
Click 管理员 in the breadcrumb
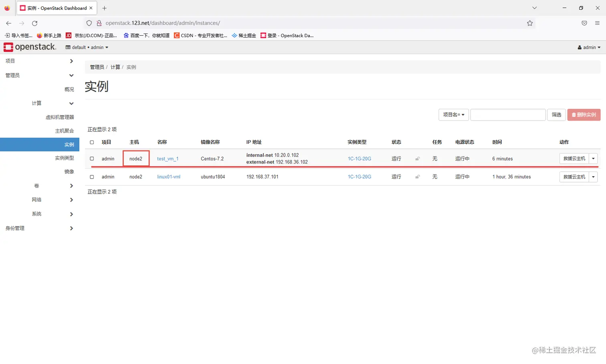pos(97,67)
